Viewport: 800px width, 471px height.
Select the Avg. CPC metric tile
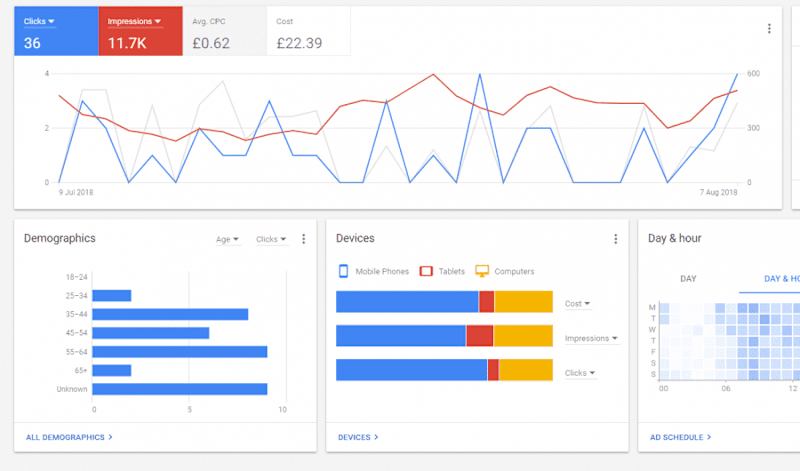click(x=224, y=31)
